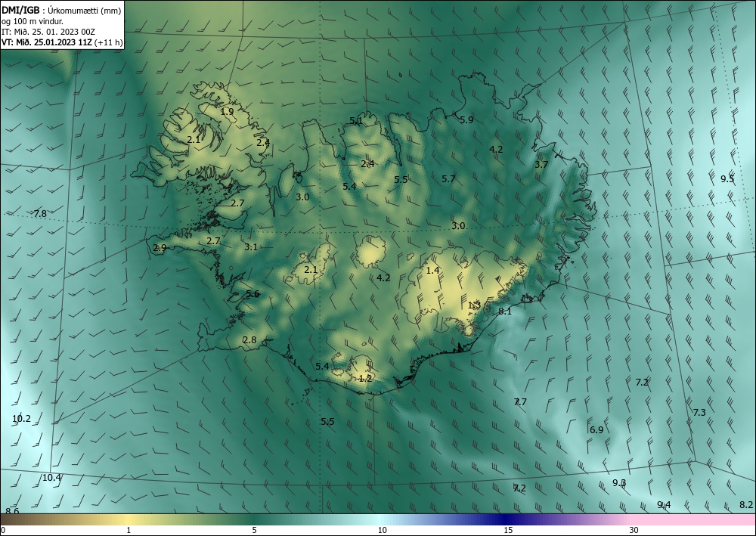Select the 1.2 value on the glacier

(365, 379)
